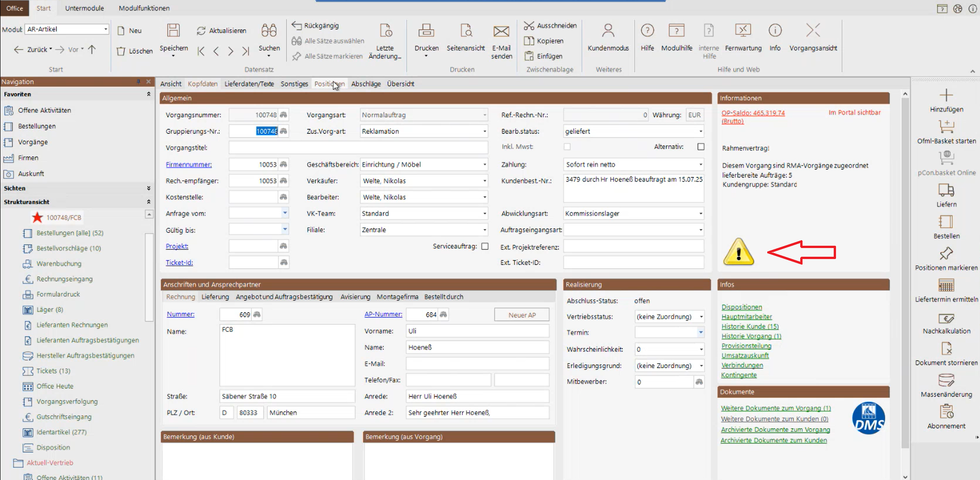Click the Drucken printer icon
This screenshot has height=480, width=980.
point(426,31)
